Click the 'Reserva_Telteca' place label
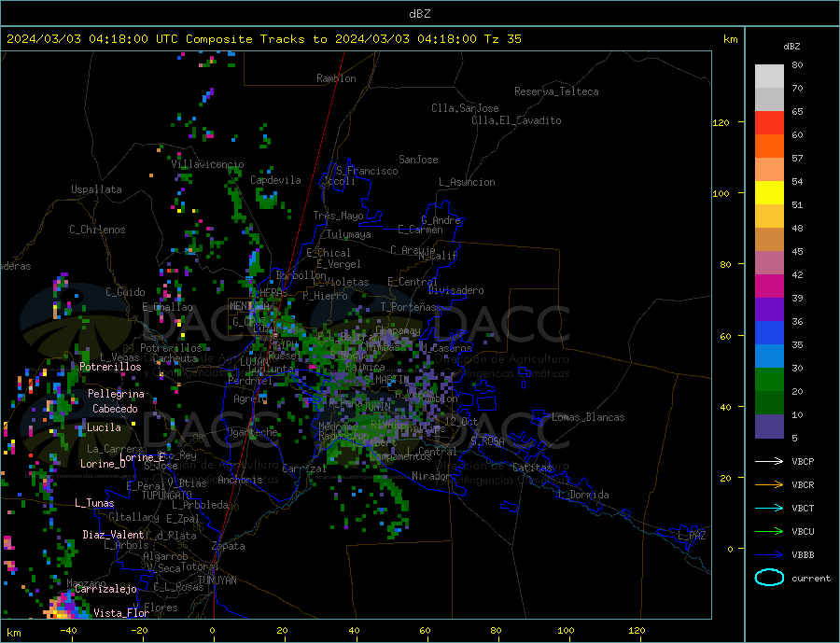The height and width of the screenshot is (643, 840). tap(556, 91)
